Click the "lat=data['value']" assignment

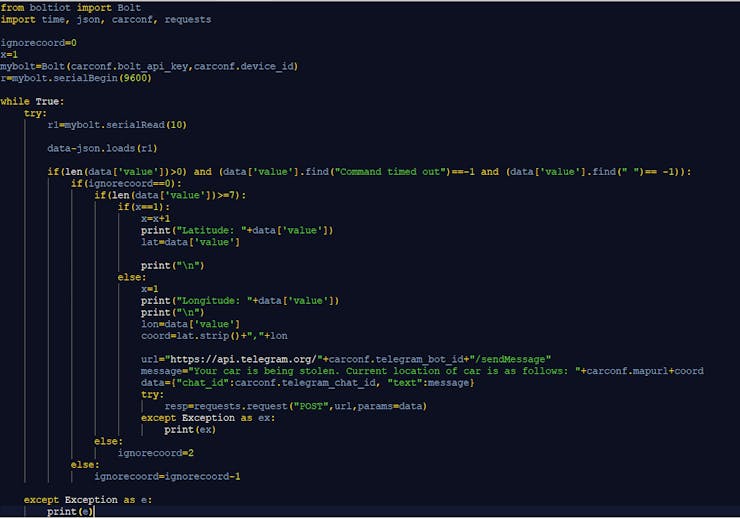190,242
